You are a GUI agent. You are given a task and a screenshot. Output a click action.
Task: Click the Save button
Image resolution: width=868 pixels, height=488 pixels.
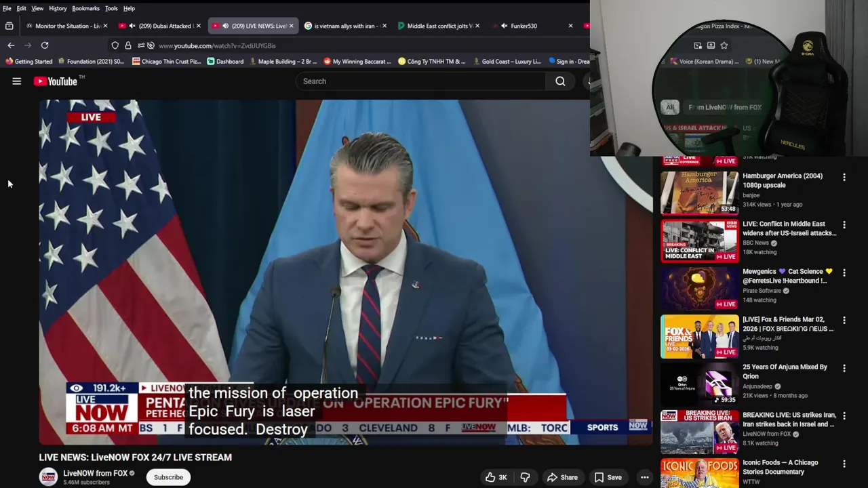point(608,477)
